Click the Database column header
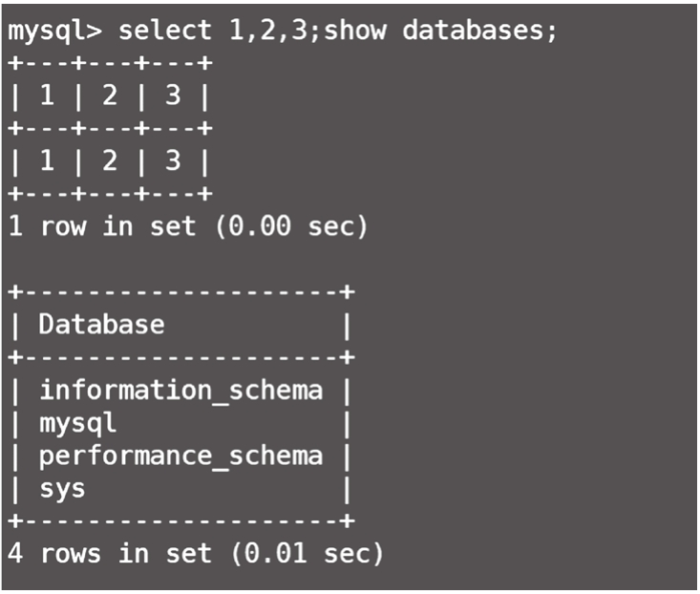This screenshot has height=594, width=700. (101, 325)
